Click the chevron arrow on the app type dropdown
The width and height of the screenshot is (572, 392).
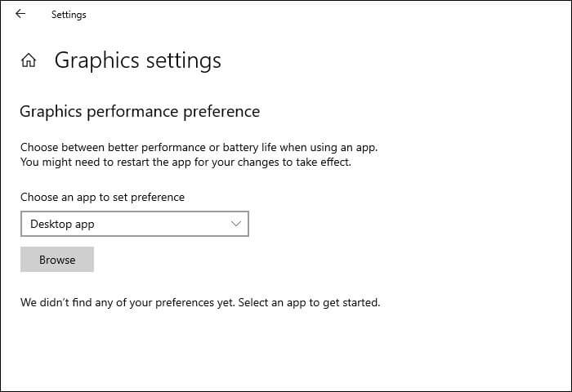tap(236, 224)
